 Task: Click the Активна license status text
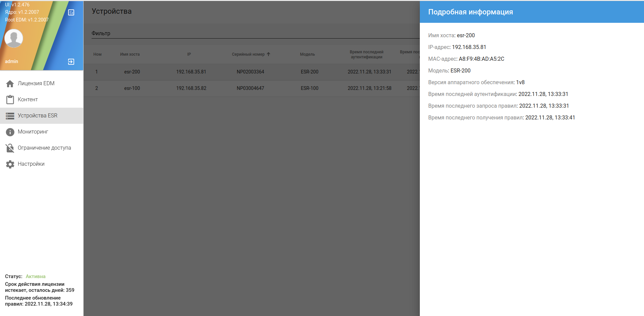tap(36, 276)
